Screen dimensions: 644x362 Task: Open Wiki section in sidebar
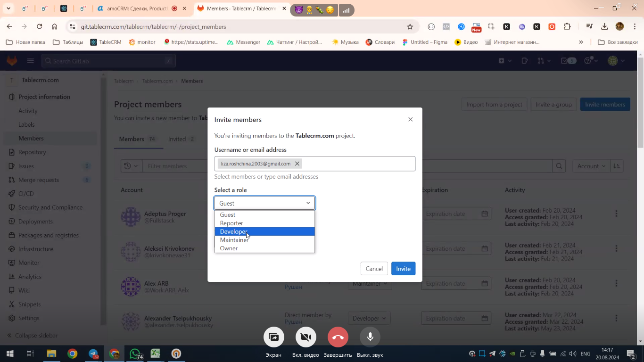24,290
